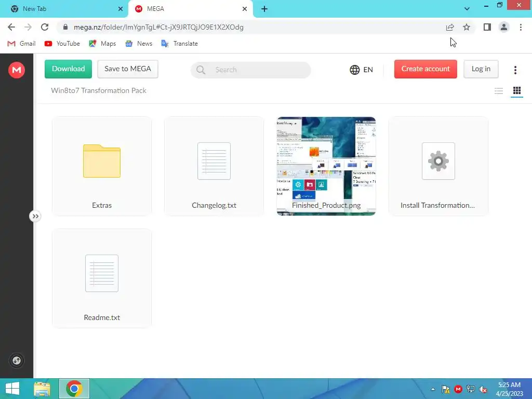Open File Explorer from the taskbar
This screenshot has width=532, height=399.
42,389
